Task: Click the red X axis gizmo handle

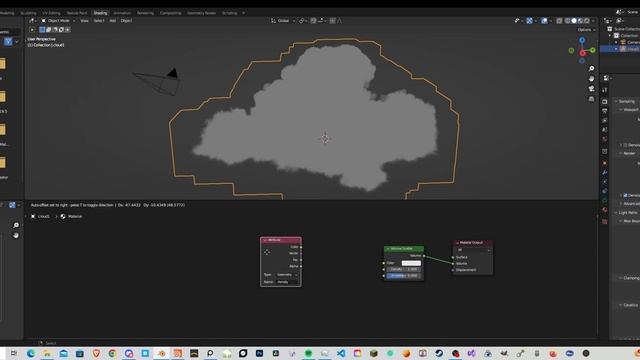Action: [x=583, y=53]
